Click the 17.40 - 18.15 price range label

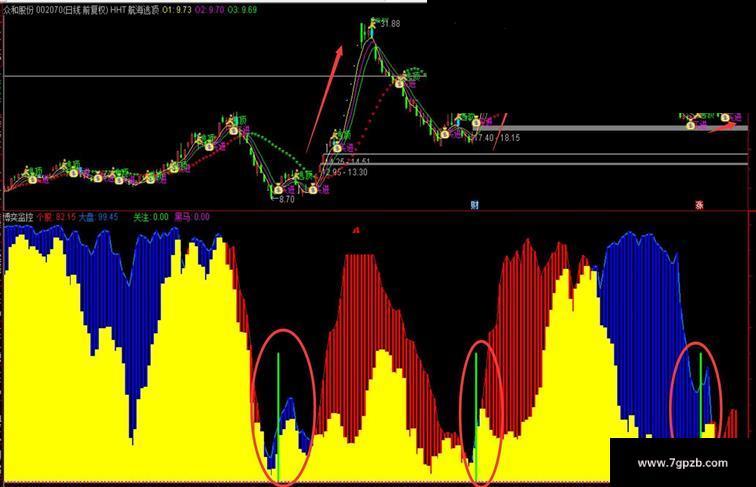point(498,138)
